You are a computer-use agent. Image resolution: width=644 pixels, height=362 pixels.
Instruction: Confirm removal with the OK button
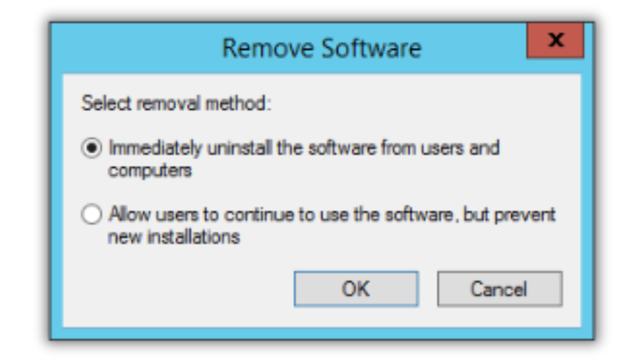356,289
